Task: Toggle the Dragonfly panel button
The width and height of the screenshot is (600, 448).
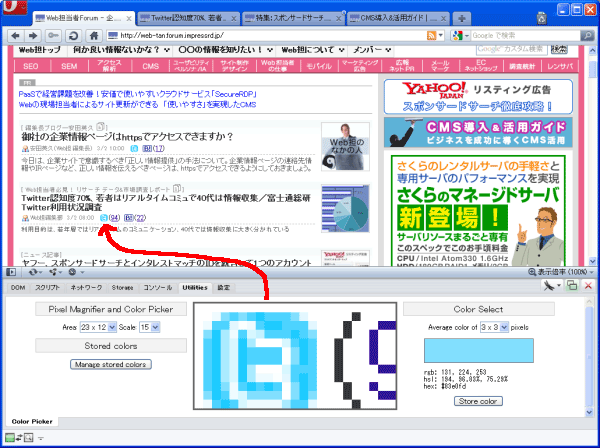Action: click(x=11, y=272)
